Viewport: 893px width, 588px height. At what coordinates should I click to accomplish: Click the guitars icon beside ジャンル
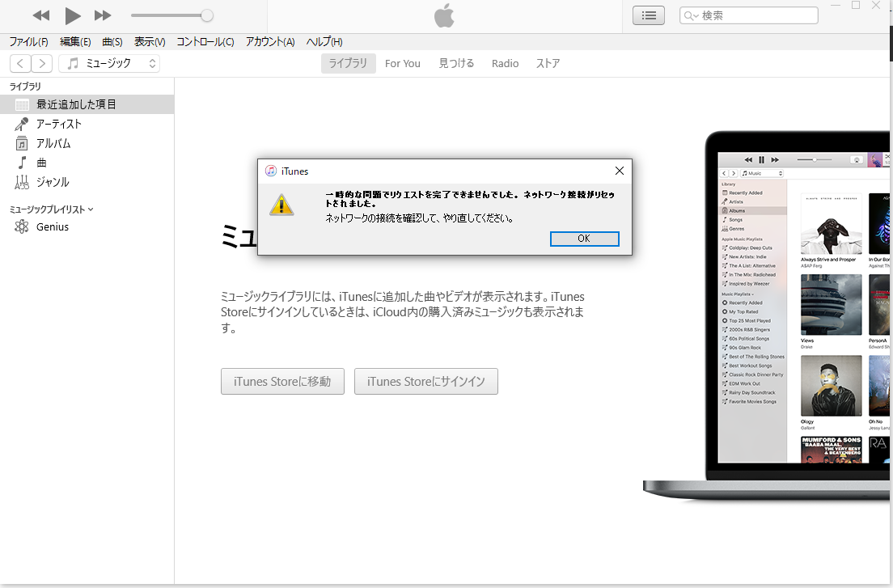pyautogui.click(x=22, y=182)
